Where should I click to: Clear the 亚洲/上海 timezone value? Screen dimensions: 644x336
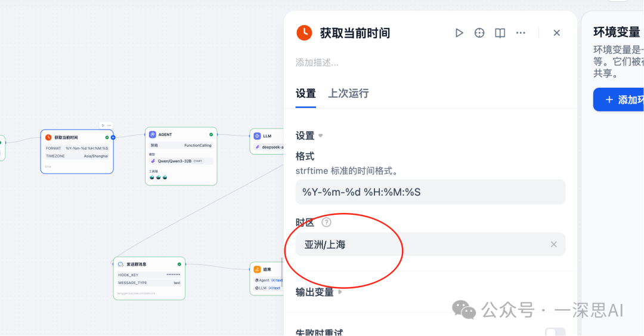(553, 244)
